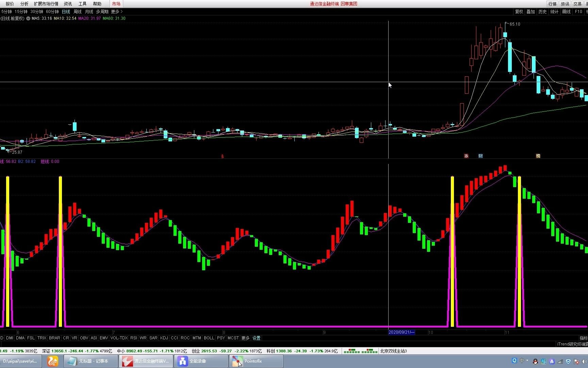
Task: Click the 财 event marker on chart
Action: pos(480,156)
